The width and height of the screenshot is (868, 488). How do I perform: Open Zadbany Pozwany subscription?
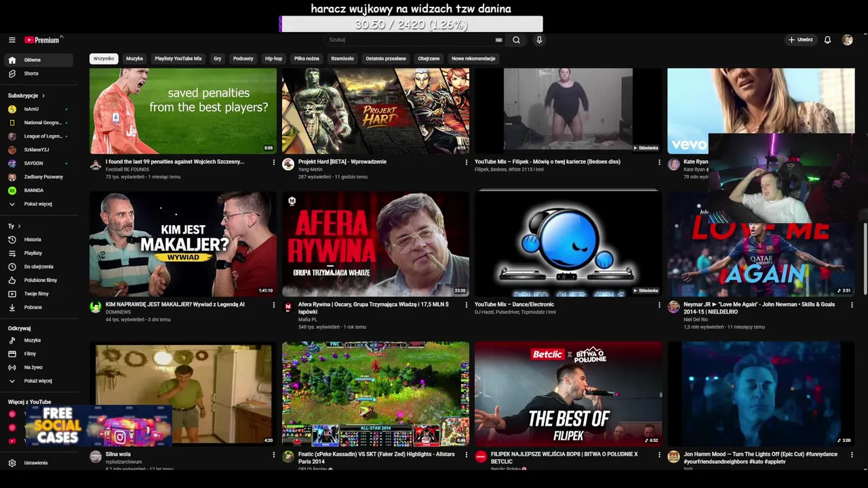click(37, 177)
